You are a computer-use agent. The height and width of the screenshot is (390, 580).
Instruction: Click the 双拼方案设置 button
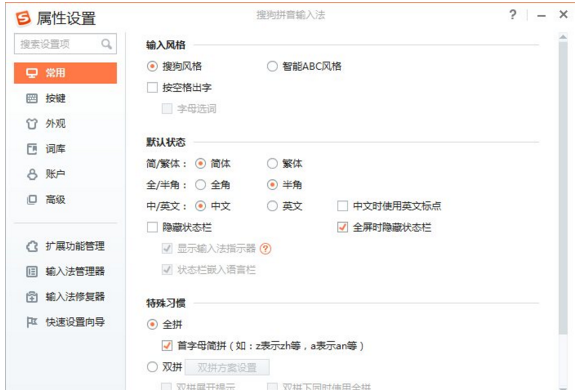pyautogui.click(x=227, y=367)
